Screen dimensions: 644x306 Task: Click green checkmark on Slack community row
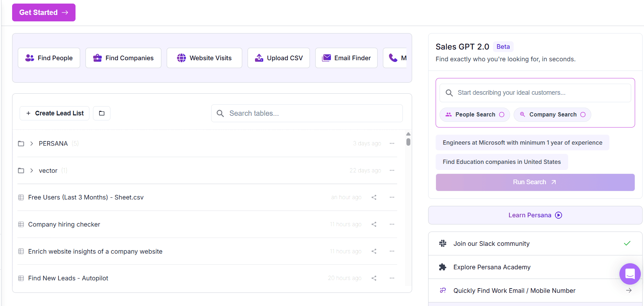627,243
